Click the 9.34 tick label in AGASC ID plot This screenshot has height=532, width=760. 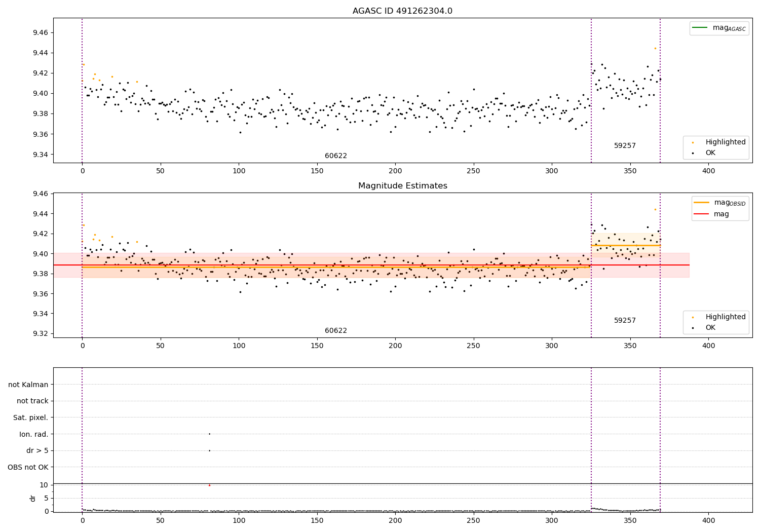pyautogui.click(x=40, y=155)
